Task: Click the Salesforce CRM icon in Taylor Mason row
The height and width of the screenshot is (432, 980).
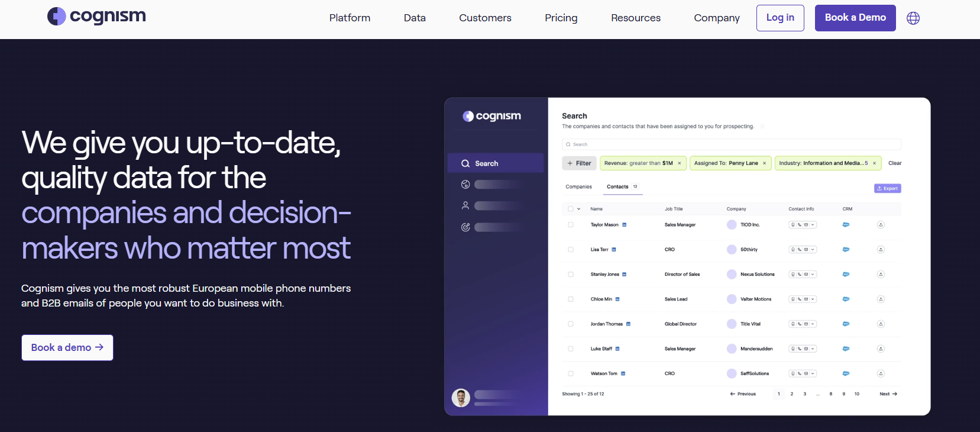Action: point(846,225)
